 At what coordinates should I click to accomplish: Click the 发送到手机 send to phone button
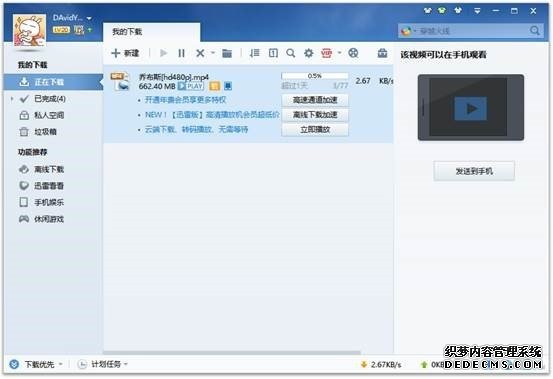[x=474, y=171]
